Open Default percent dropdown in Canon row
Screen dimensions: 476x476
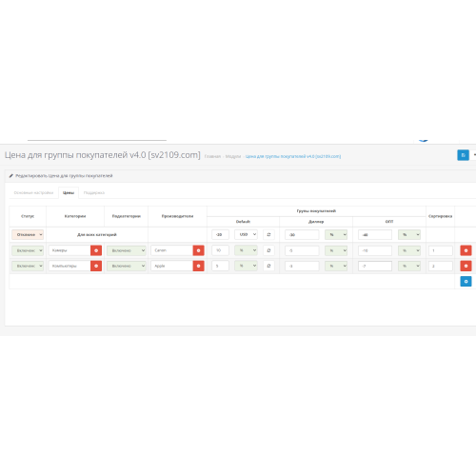246,250
